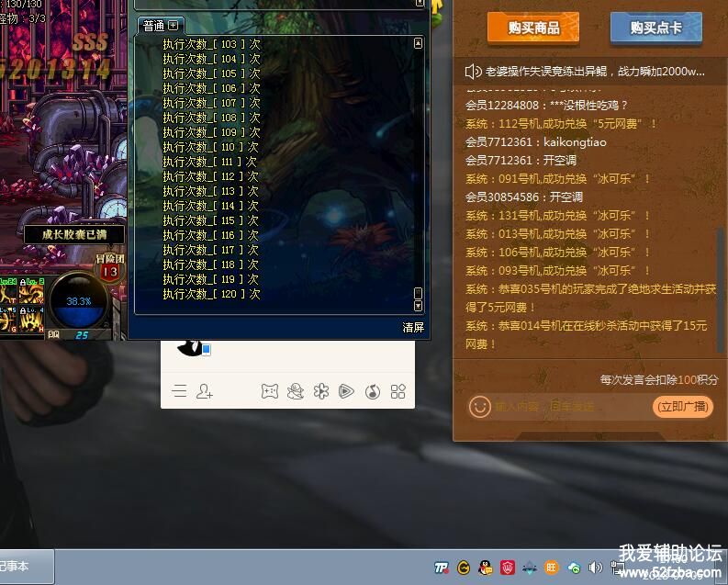
Task: Click the chat log scroll-down arrow
Action: (x=419, y=305)
